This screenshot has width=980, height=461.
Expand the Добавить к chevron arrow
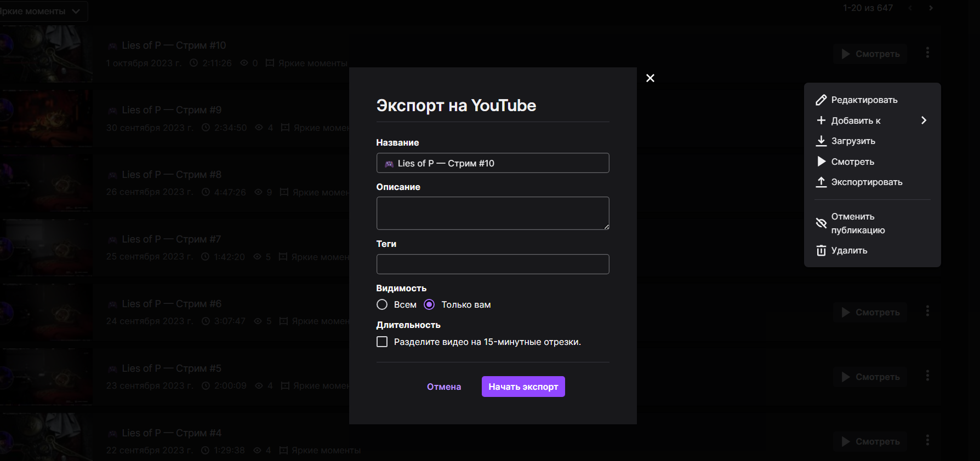[x=924, y=120]
